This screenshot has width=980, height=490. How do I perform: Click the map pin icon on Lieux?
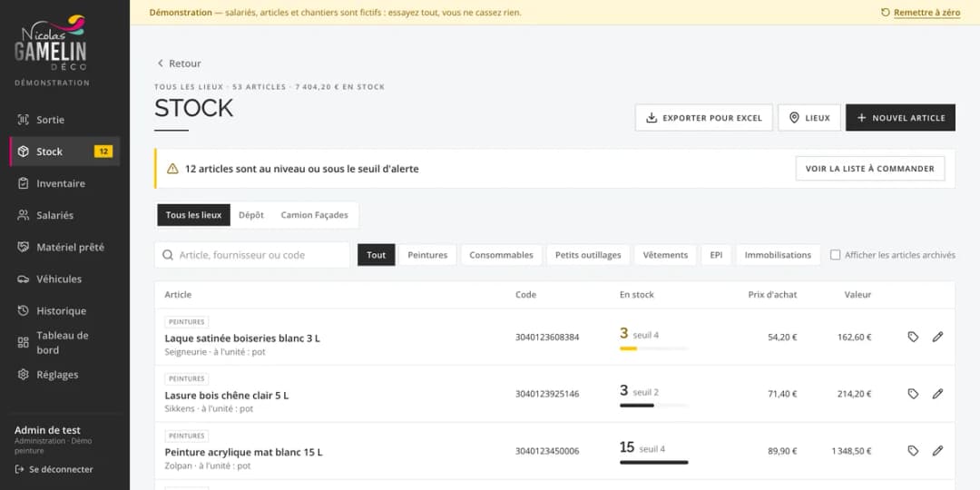point(794,117)
